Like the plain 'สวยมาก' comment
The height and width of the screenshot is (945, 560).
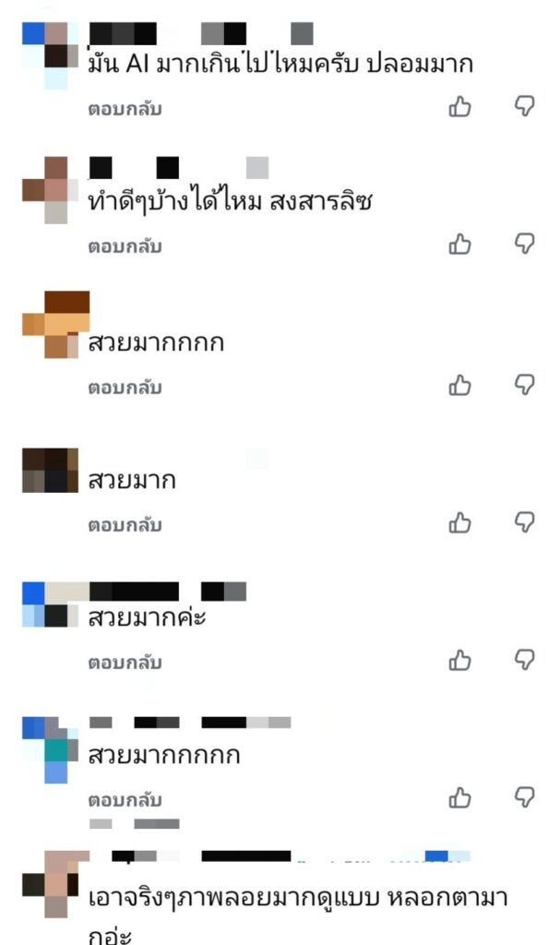(460, 523)
